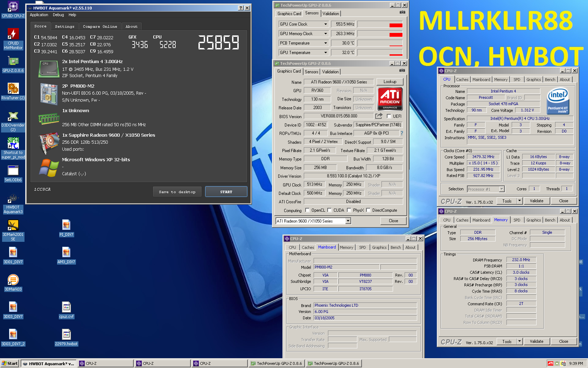Click PCB Temperature sensor graph
The height and width of the screenshot is (368, 588).
click(380, 43)
